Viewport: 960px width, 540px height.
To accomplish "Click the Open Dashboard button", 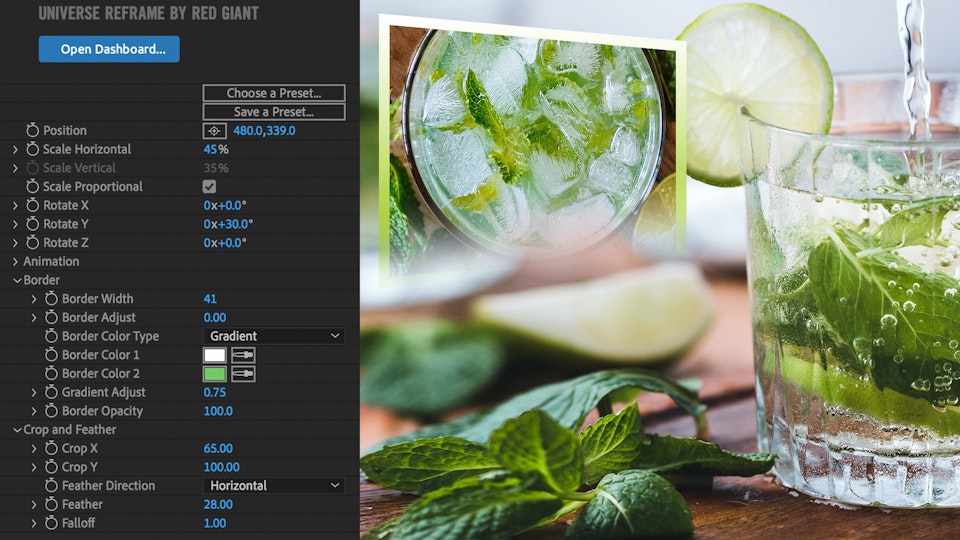I will coord(109,49).
